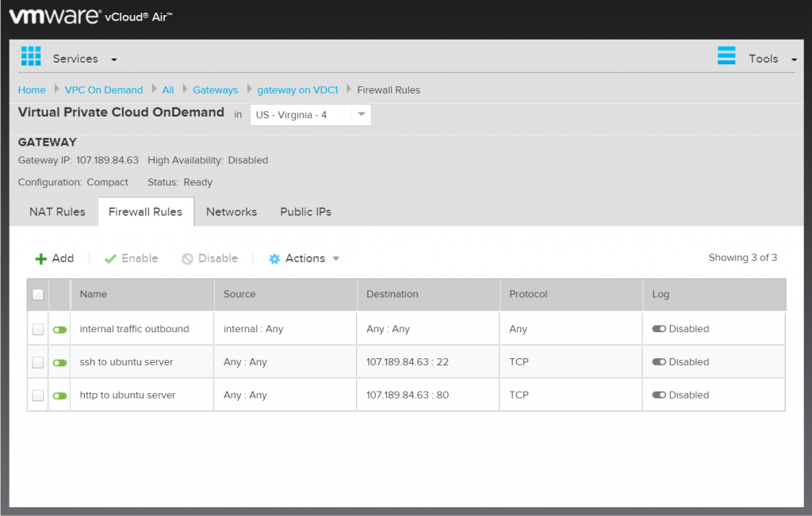Click the 'internal : Any' source cell
The width and height of the screenshot is (812, 516).
click(253, 329)
